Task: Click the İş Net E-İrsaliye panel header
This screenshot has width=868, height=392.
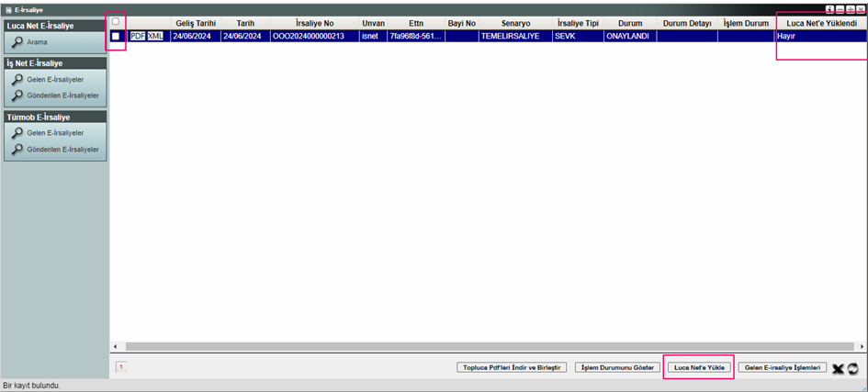Action: 55,63
